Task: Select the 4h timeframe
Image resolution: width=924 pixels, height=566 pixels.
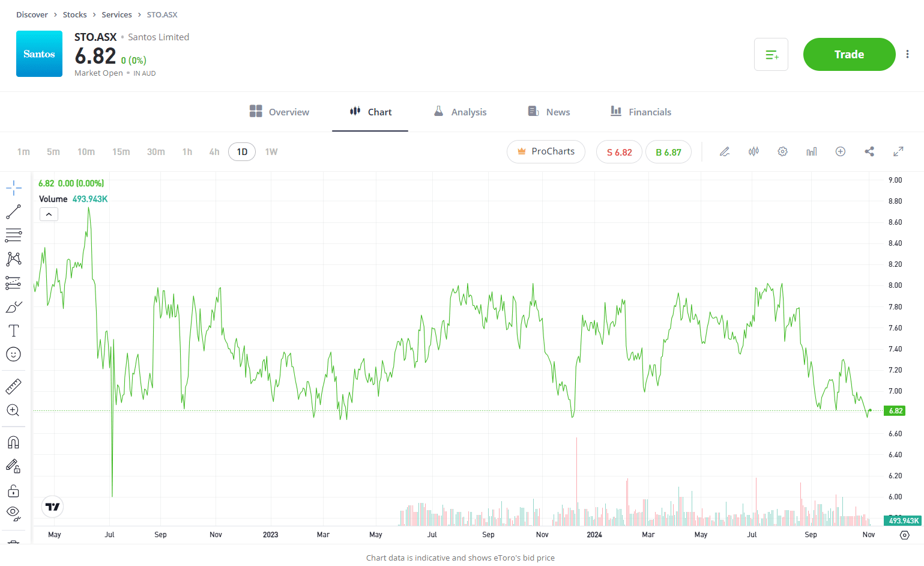Action: pyautogui.click(x=214, y=152)
